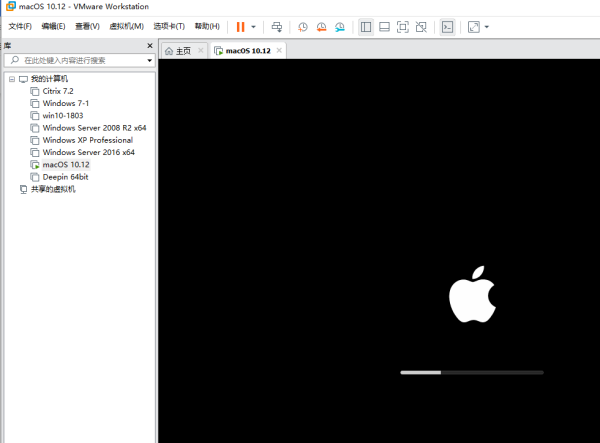Click the console view icon
Screen dimensions: 600x443
[x=448, y=27]
